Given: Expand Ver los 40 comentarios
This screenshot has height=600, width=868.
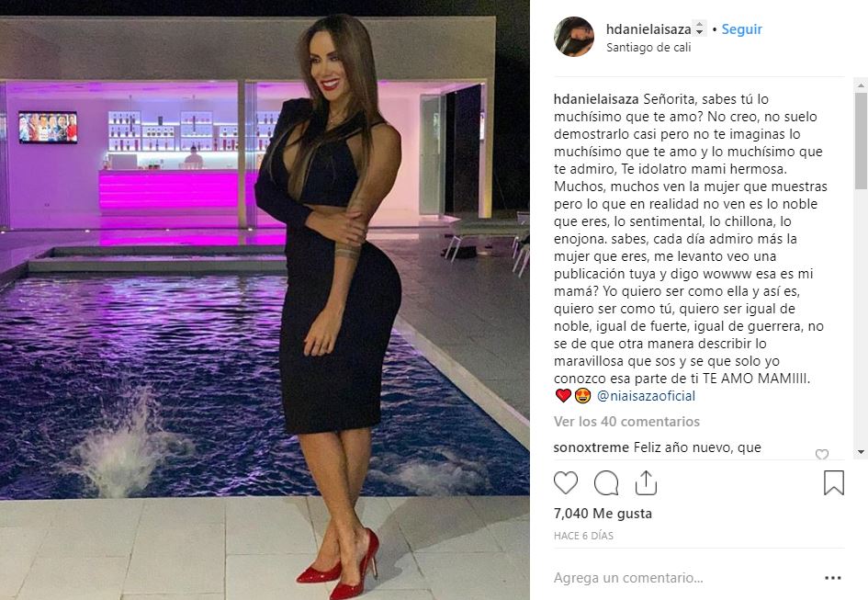Looking at the screenshot, I should tap(626, 422).
